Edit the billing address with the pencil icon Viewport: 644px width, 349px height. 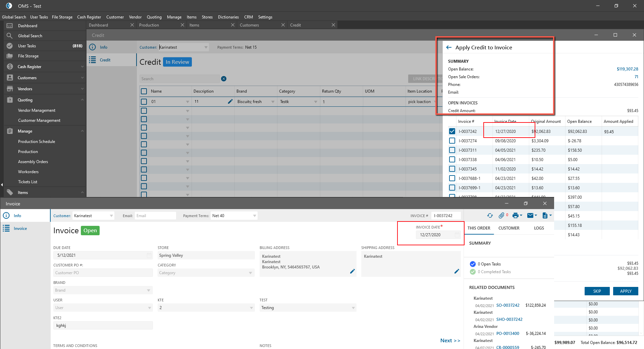click(x=352, y=271)
